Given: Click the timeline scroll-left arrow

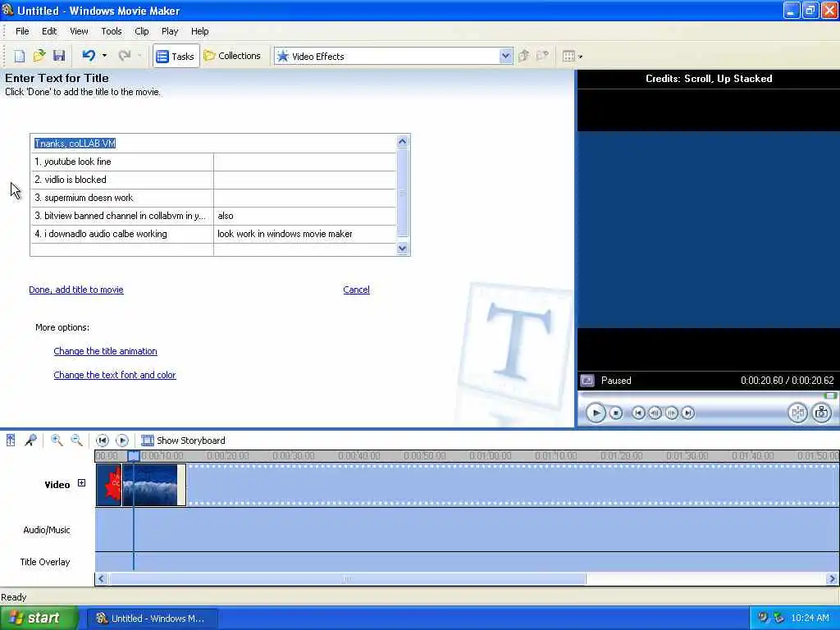Looking at the screenshot, I should point(101,578).
